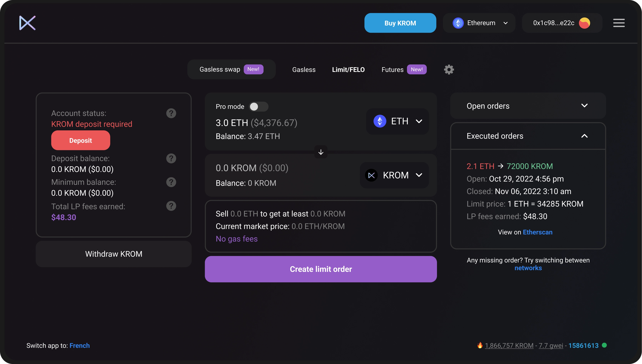
Task: Click Account status help icon
Action: click(171, 113)
